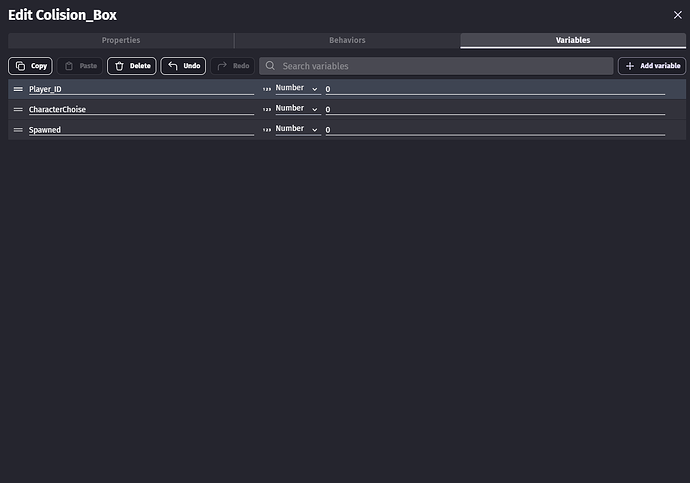Click the drag handle icon beside CharacterChoise
690x483 pixels.
[x=18, y=109]
